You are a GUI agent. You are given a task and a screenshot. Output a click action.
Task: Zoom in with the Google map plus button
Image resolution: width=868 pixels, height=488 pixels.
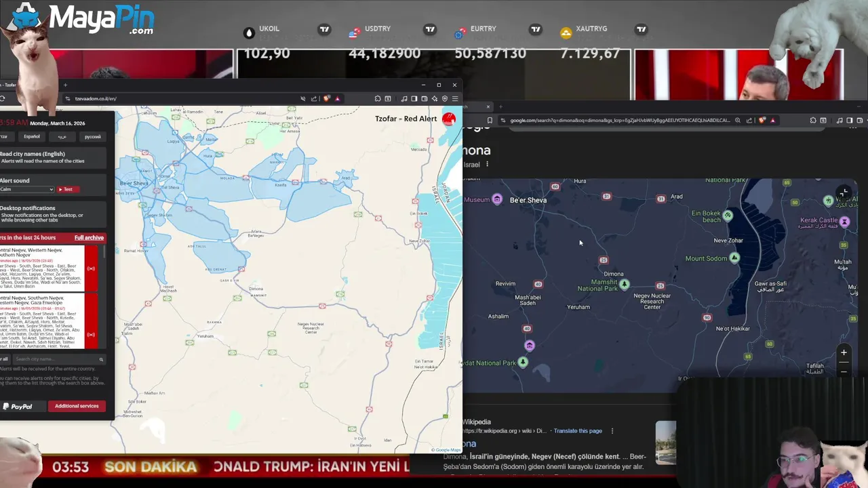click(844, 352)
